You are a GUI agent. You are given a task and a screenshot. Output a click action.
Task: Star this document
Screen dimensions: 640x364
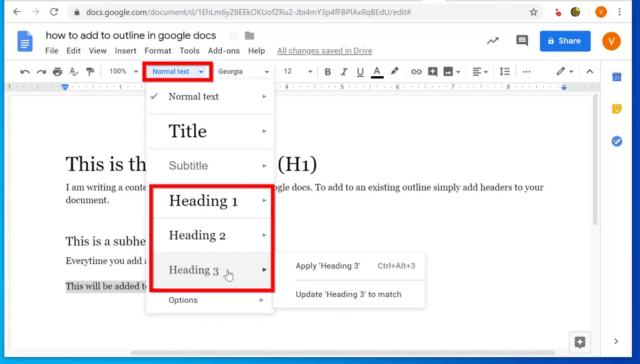[234, 36]
